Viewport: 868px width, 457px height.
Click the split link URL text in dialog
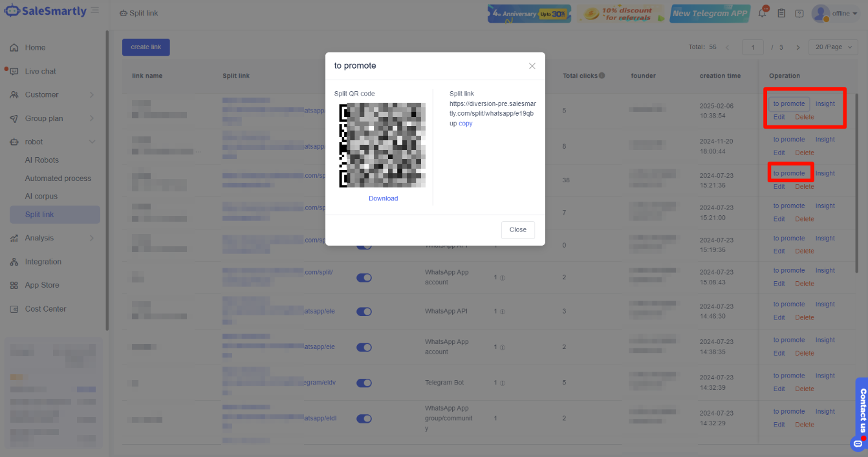click(493, 113)
